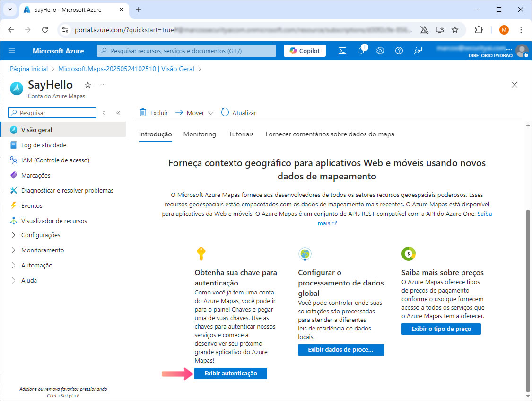The height and width of the screenshot is (401, 532).
Task: Click the address bar URL
Action: click(x=243, y=30)
